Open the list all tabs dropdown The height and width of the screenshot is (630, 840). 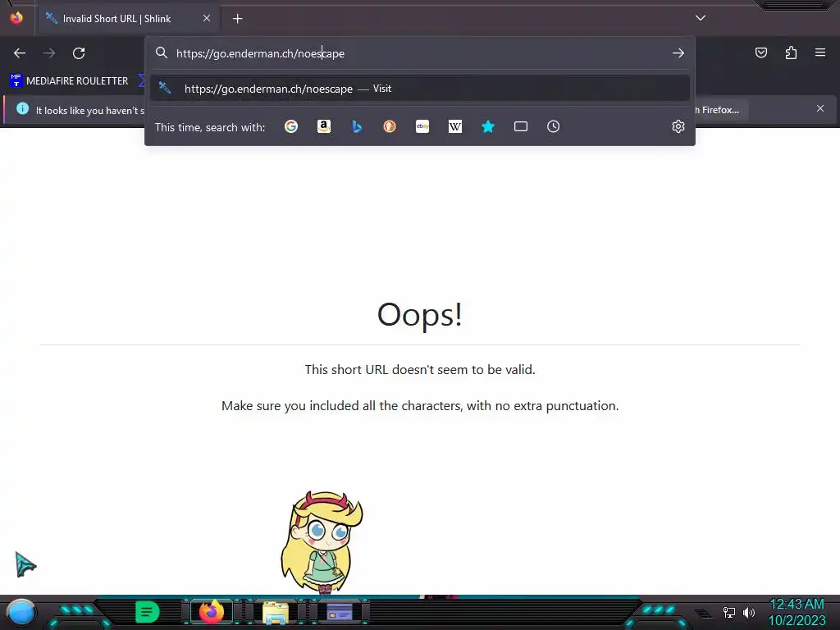click(x=701, y=18)
